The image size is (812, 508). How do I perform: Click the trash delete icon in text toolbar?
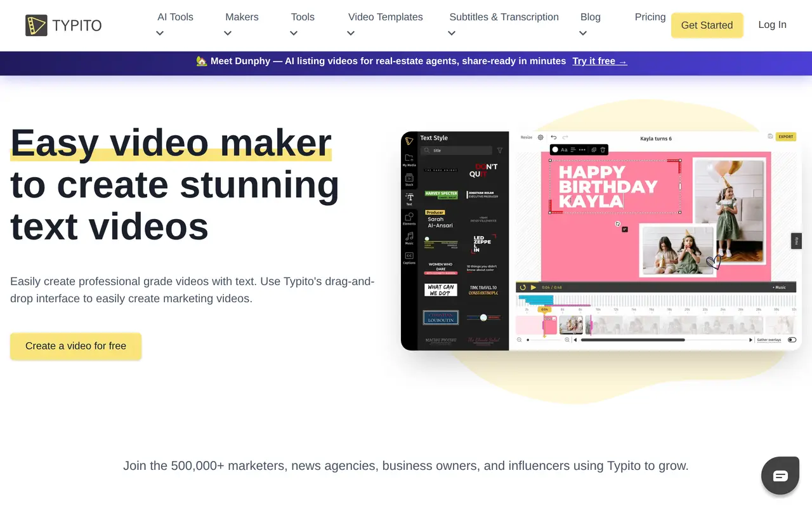coord(603,150)
